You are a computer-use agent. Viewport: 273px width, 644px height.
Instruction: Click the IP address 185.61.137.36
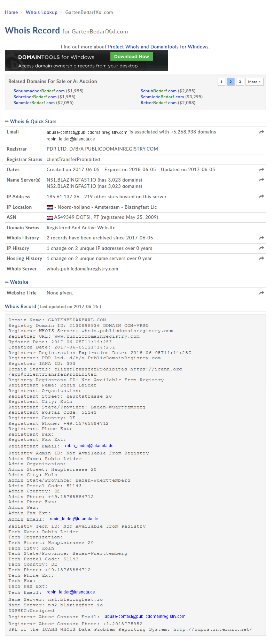point(63,197)
